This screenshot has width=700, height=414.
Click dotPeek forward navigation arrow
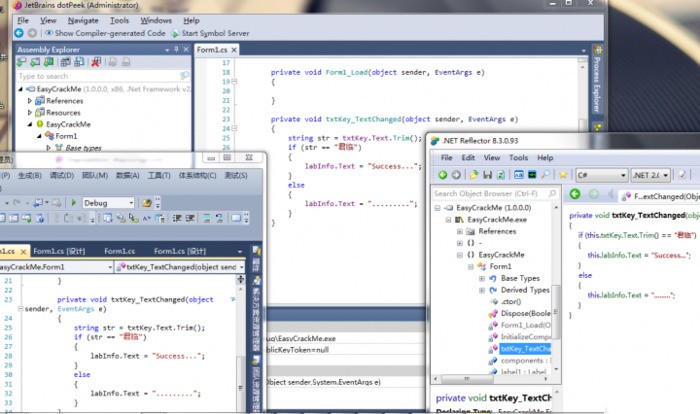[32, 33]
